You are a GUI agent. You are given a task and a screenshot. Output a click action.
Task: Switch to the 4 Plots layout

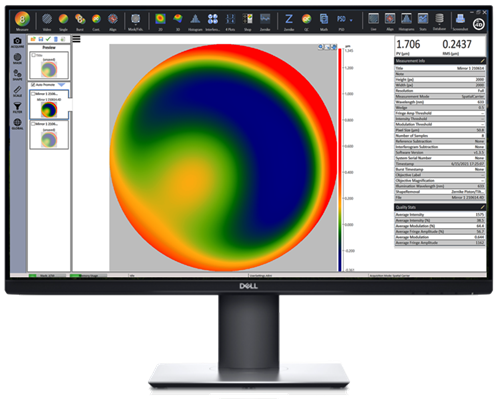point(230,21)
